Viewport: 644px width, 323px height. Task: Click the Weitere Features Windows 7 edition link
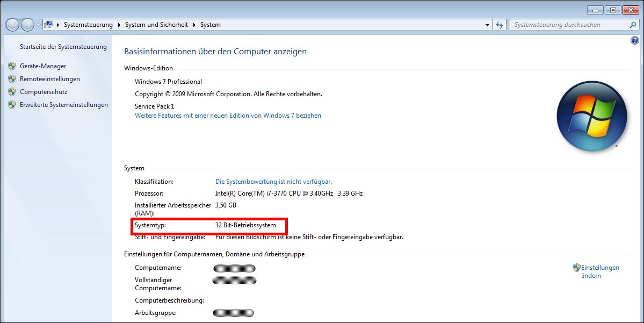(x=228, y=116)
